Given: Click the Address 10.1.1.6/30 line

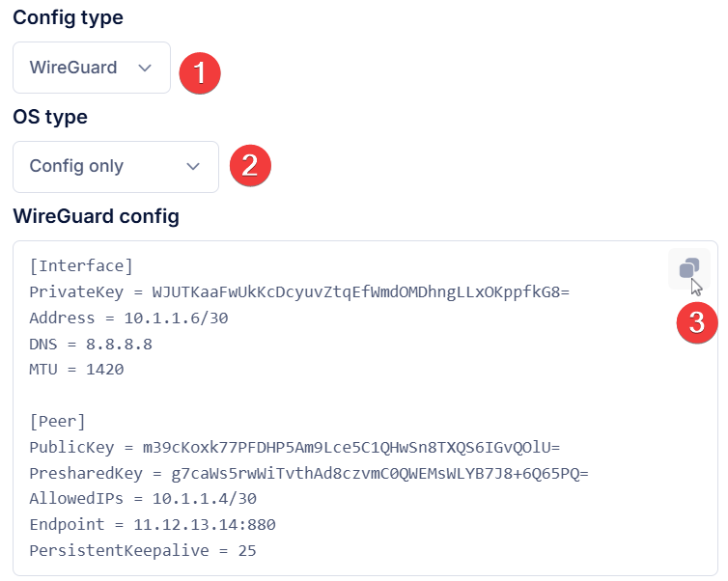Looking at the screenshot, I should click(x=128, y=318).
